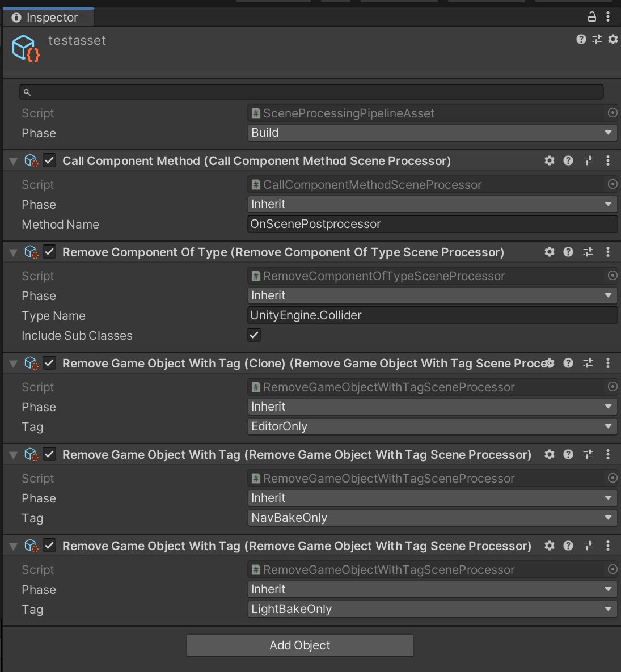The width and height of the screenshot is (621, 672).
Task: Open Call Component Method gear settings
Action: coord(549,161)
